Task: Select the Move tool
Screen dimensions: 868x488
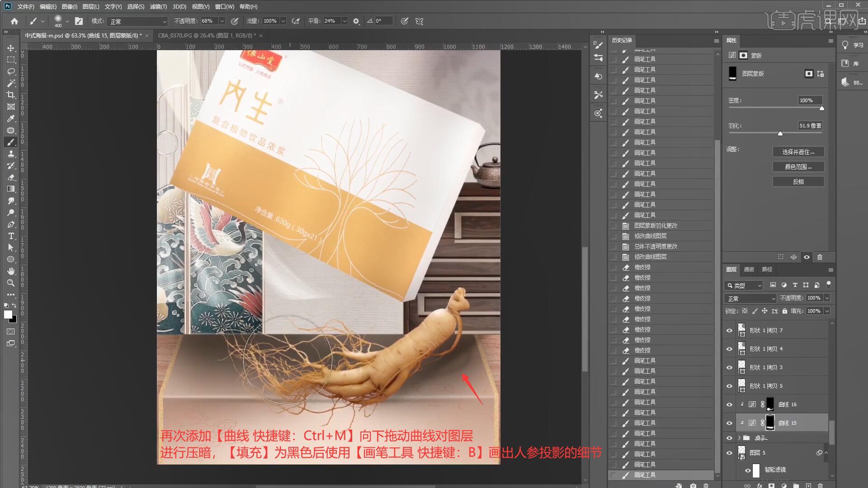Action: click(11, 48)
